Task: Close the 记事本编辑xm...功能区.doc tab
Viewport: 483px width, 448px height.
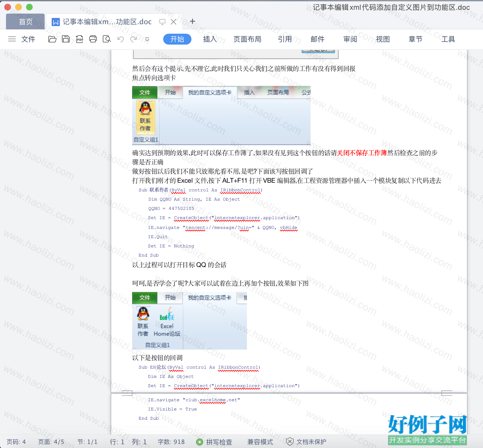Action: (174, 22)
